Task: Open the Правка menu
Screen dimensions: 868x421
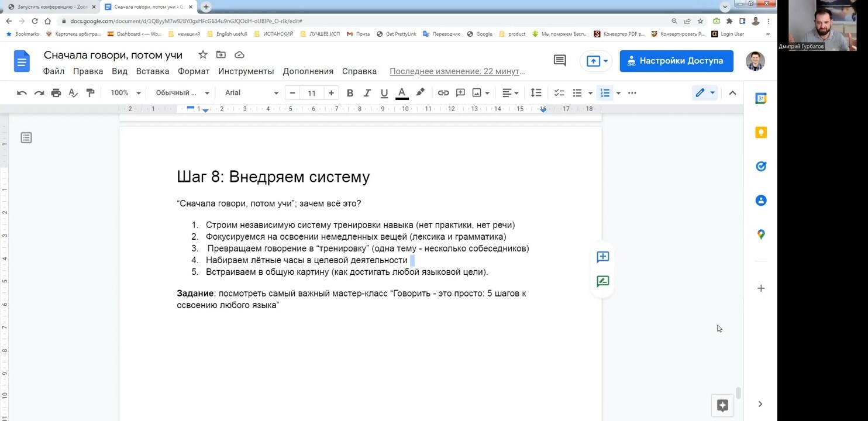Action: (88, 71)
